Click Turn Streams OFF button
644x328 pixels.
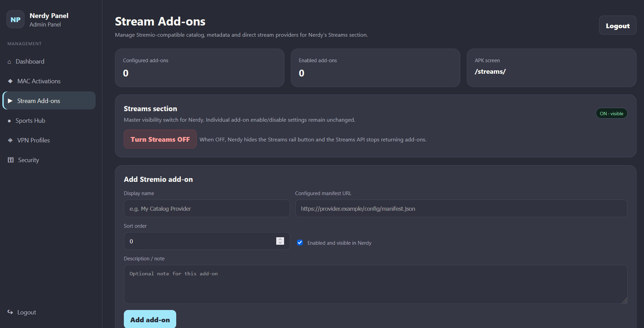tap(160, 139)
